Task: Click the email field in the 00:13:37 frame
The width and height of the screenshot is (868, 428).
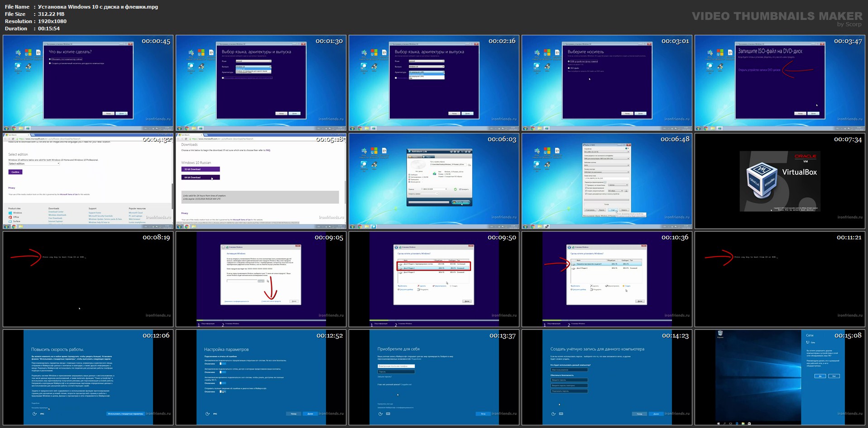Action: tap(396, 366)
